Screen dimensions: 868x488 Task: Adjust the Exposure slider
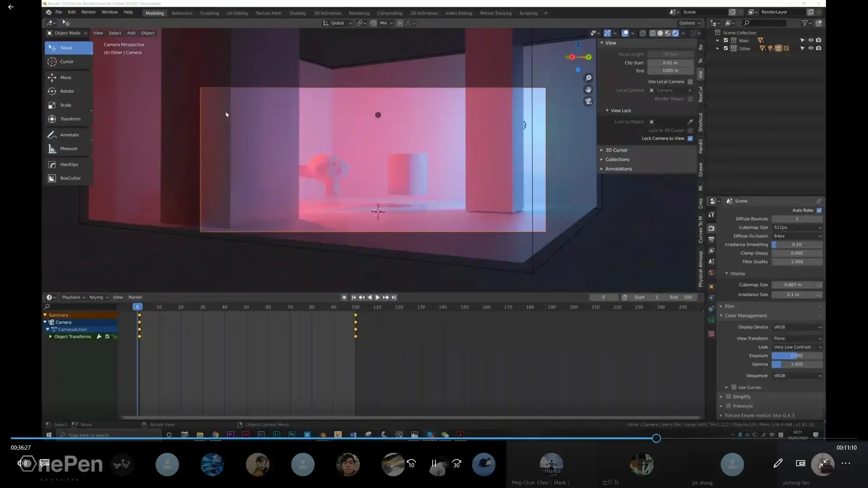tap(797, 356)
